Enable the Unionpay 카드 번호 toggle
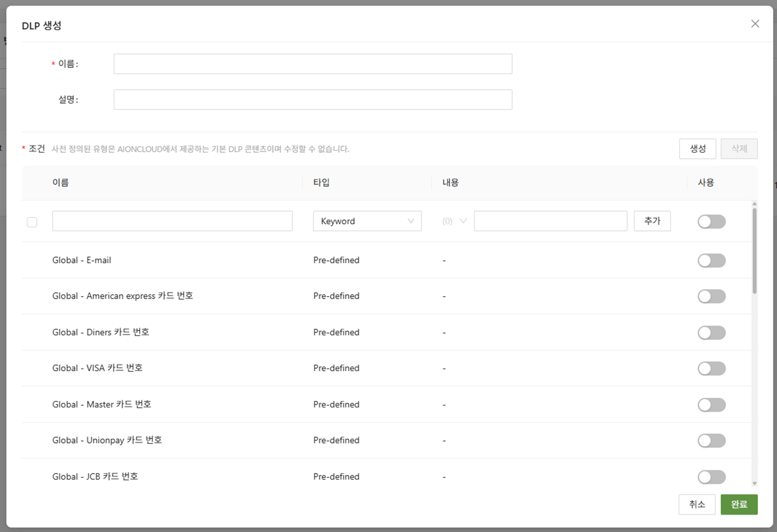Image resolution: width=777 pixels, height=532 pixels. 711,441
